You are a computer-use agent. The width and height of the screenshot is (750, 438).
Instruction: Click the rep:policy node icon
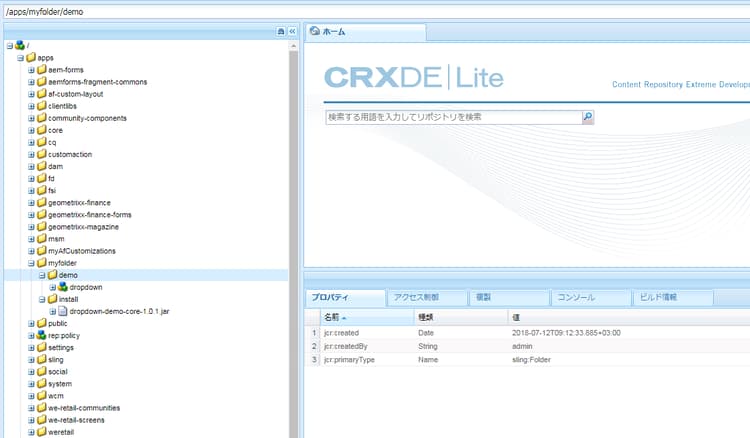tap(42, 335)
